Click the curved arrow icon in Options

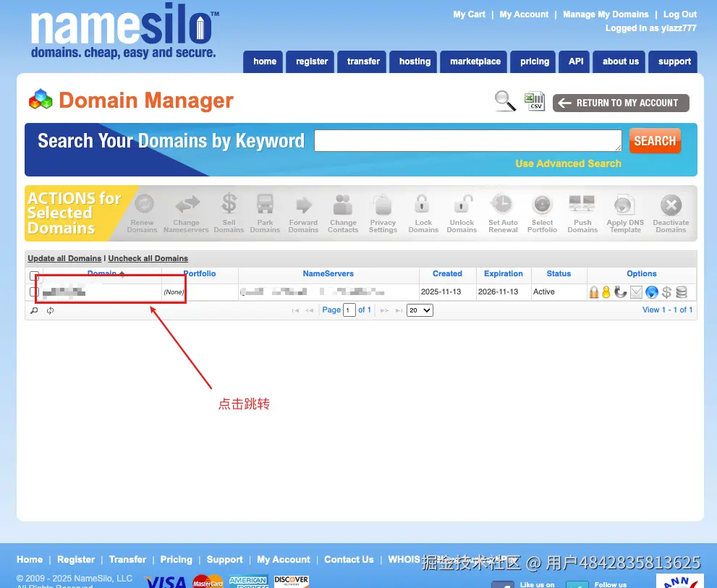click(621, 291)
